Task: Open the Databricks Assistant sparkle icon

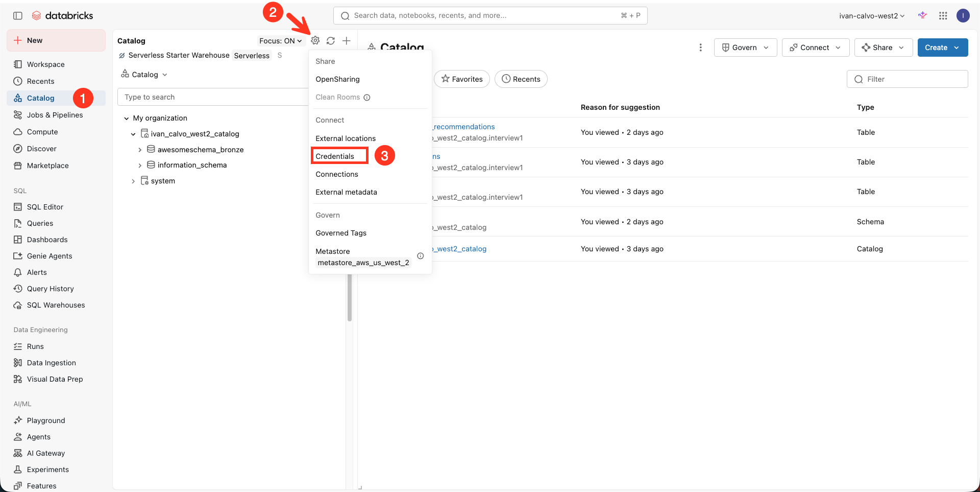Action: coord(922,15)
